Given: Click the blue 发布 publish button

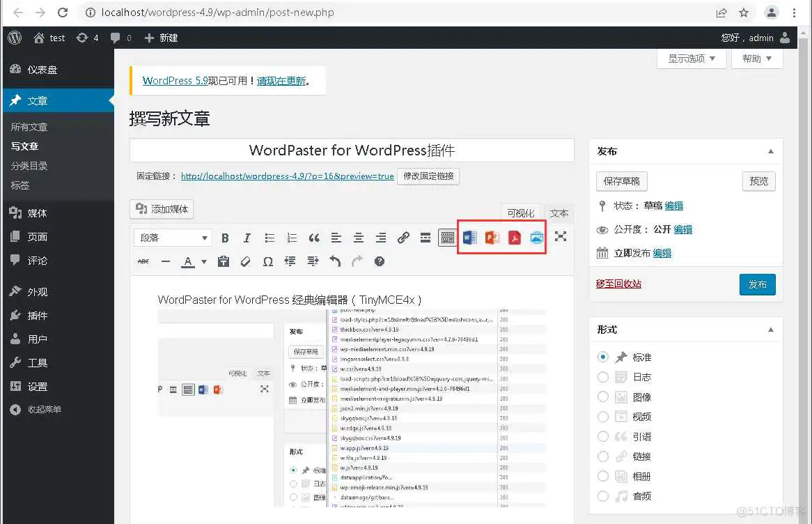Looking at the screenshot, I should click(x=757, y=284).
